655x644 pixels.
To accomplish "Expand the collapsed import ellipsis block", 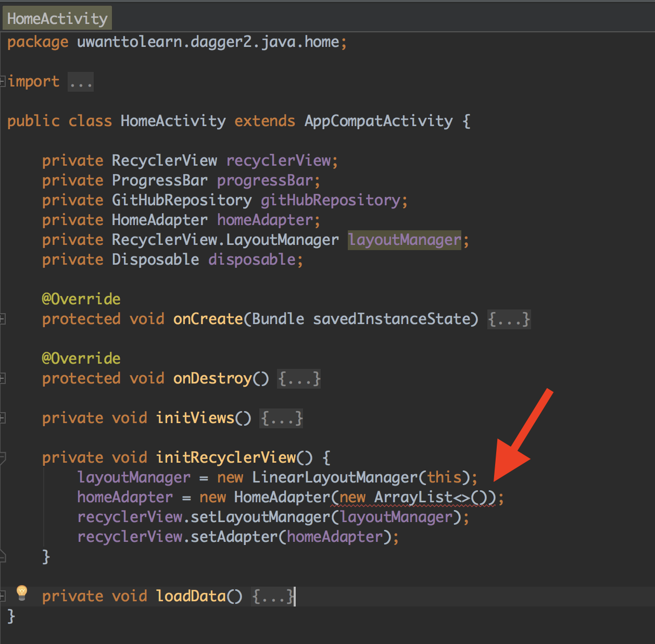I will coord(81,82).
